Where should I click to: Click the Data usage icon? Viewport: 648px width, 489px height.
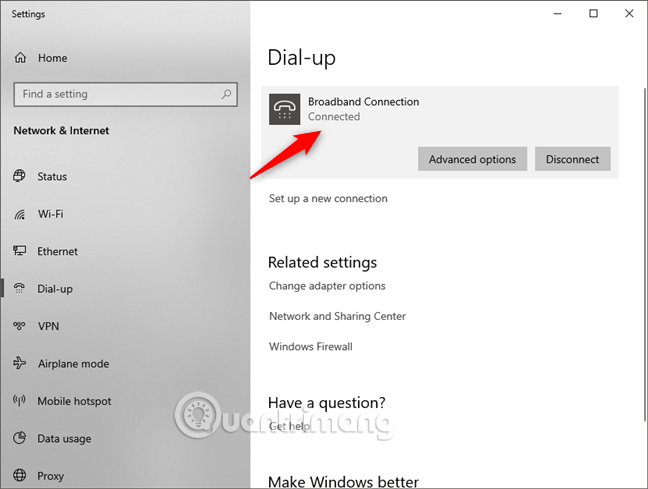click(x=19, y=439)
